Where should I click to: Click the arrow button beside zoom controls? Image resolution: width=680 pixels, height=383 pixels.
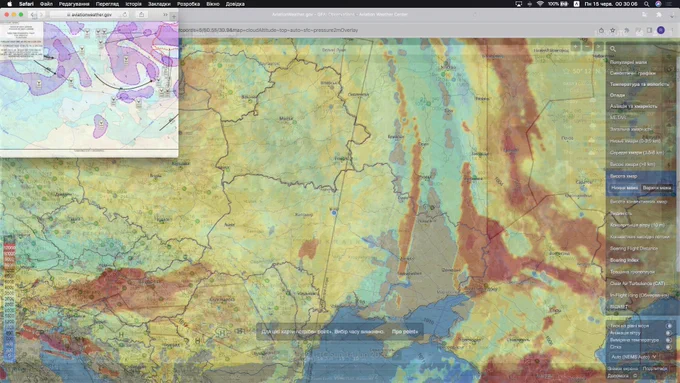598,46
